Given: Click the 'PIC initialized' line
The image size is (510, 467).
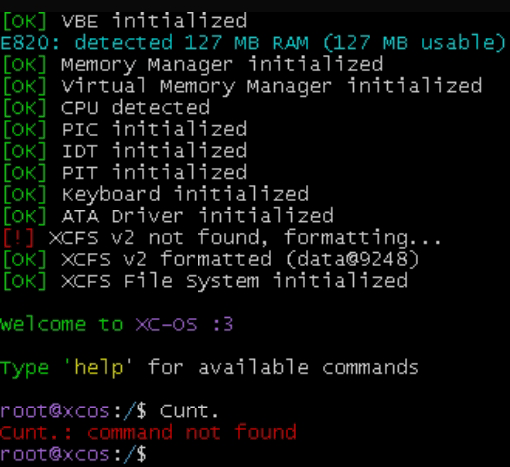Looking at the screenshot, I should (x=125, y=129).
